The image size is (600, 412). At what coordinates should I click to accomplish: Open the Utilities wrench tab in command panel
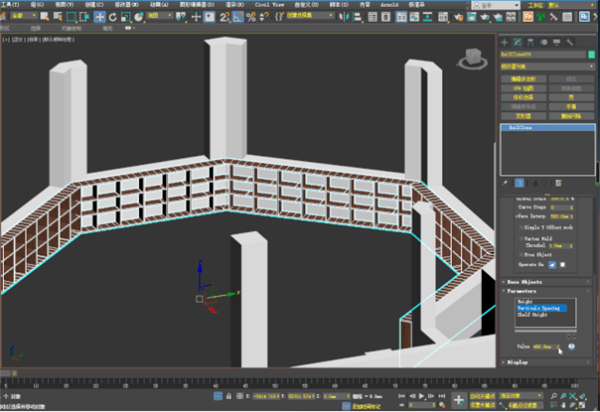570,43
